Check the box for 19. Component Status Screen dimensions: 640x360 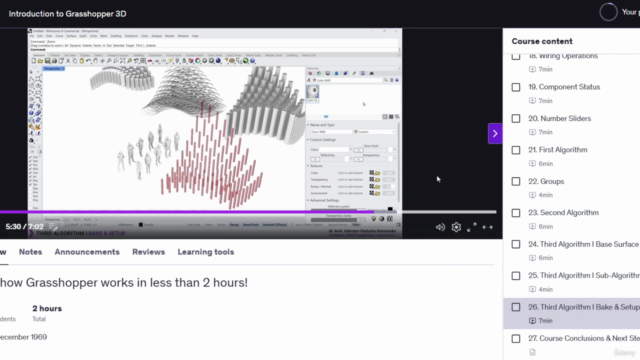[x=516, y=87]
